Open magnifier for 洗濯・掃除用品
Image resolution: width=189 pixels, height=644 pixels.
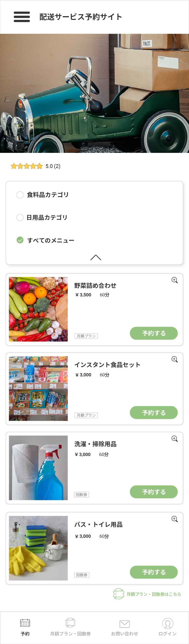174,439
